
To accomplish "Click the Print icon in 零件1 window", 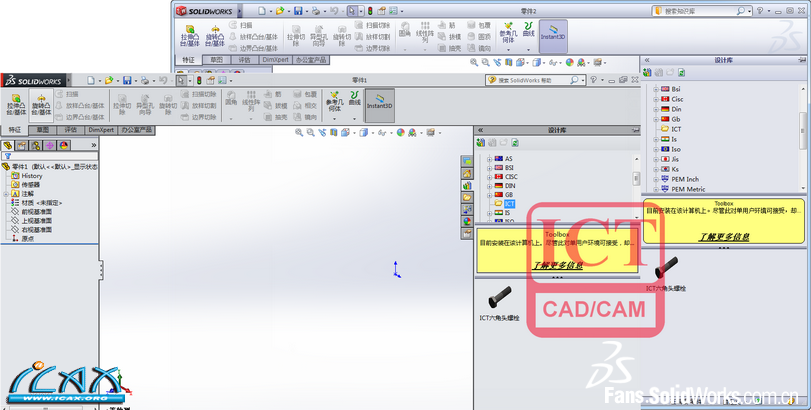I will (x=145, y=80).
